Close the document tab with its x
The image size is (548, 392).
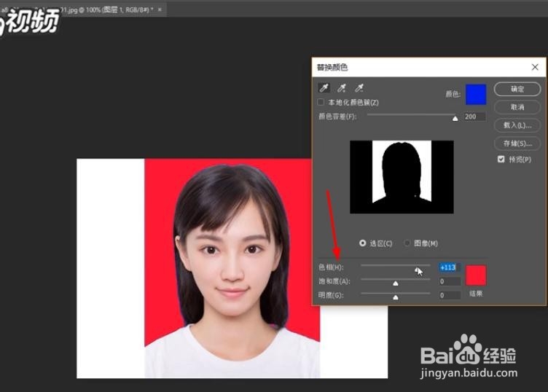click(x=160, y=9)
